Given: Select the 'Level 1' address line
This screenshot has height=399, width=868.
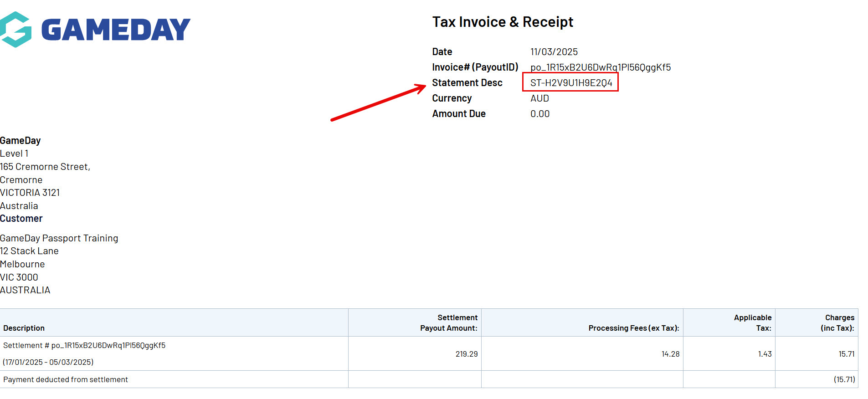Looking at the screenshot, I should [14, 153].
